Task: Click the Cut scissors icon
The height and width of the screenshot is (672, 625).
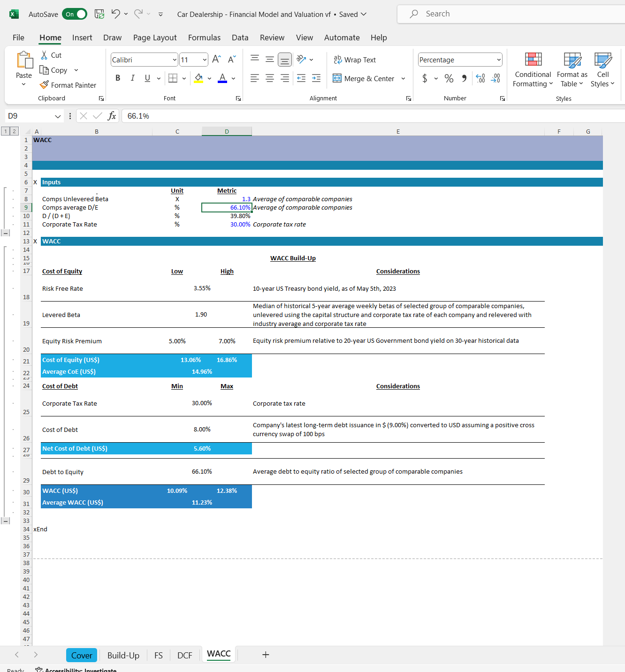Action: pos(44,55)
